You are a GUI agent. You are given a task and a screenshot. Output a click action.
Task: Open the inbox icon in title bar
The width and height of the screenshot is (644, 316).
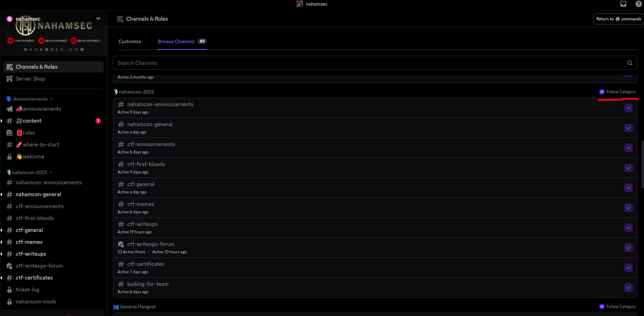point(623,4)
